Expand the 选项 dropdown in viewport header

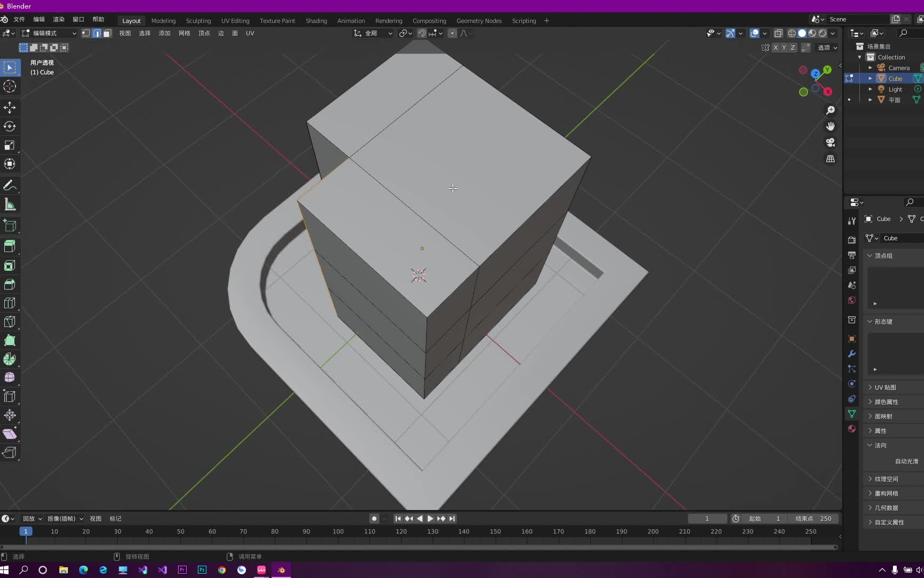(827, 48)
